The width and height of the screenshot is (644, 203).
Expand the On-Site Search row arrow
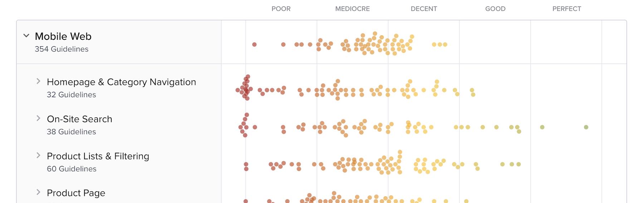(38, 118)
